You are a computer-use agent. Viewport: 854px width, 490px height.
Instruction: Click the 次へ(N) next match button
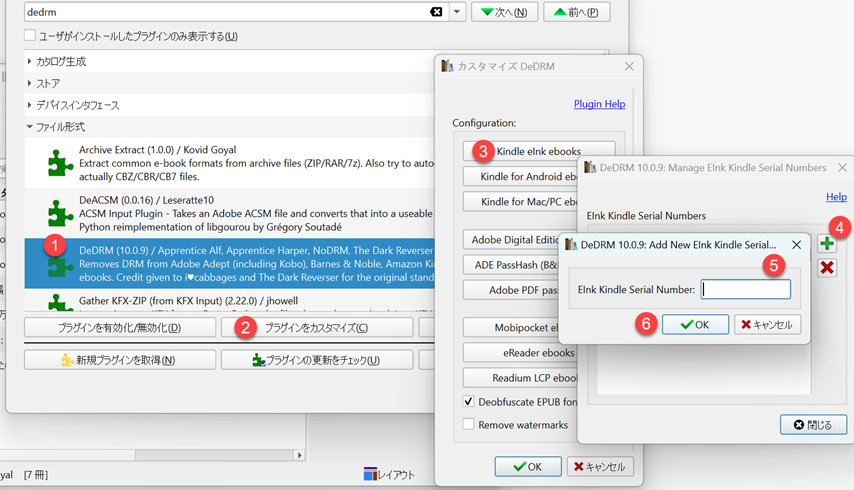tap(504, 12)
